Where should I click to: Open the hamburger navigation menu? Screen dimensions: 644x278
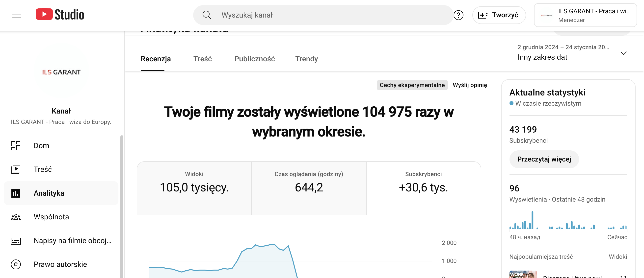pos(17,15)
